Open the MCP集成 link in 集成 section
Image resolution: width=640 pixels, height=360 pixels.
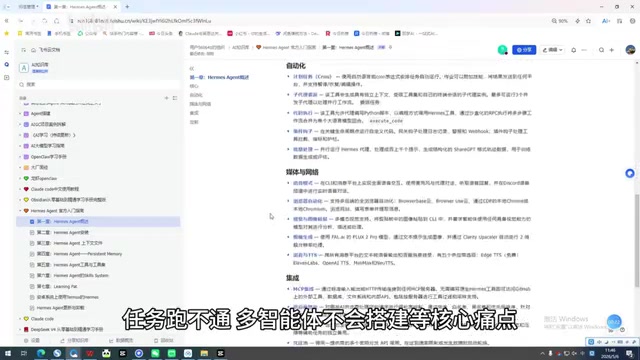tap(303, 289)
